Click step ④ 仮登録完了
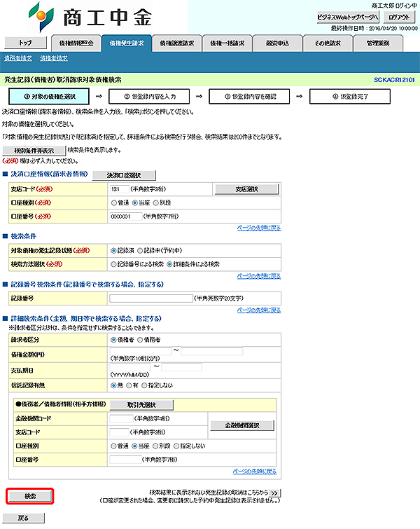This screenshot has height=529, width=420. [x=350, y=97]
